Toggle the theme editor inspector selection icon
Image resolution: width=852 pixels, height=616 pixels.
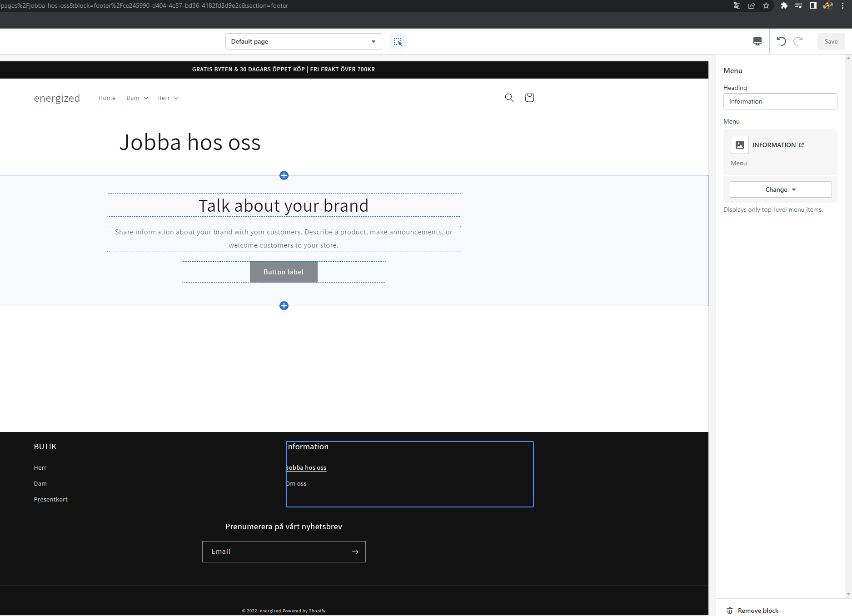(x=398, y=41)
